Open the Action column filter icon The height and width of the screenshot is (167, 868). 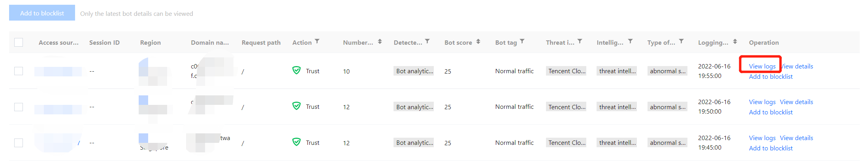tap(317, 41)
